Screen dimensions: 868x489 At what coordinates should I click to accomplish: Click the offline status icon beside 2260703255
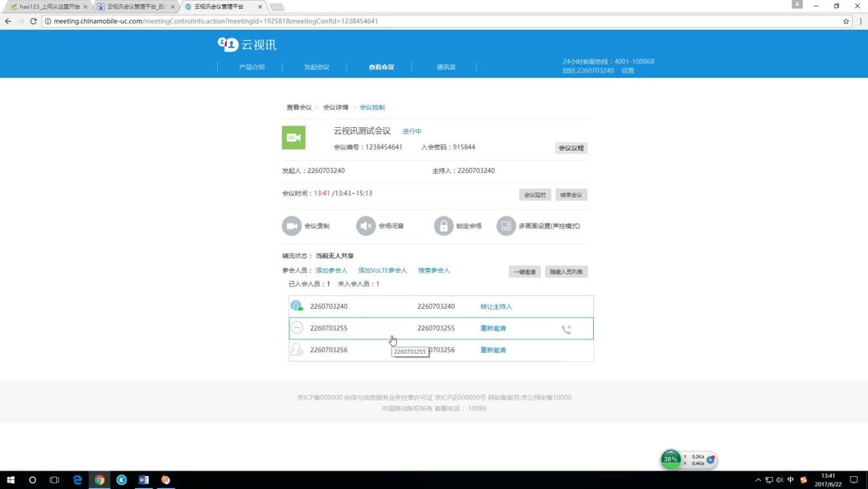tap(297, 327)
